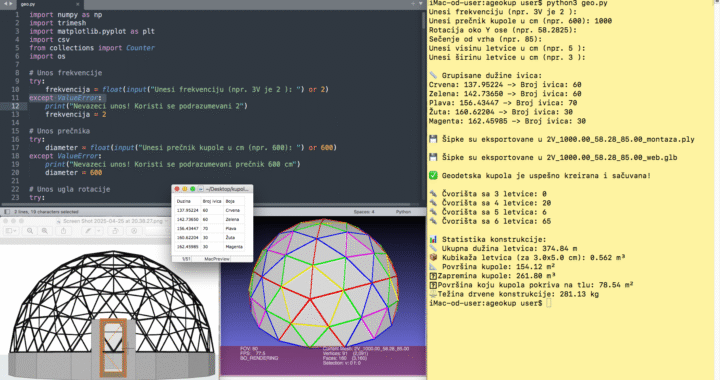This screenshot has width=720, height=380.
Task: Click the Preview rotate icon
Action: (115, 231)
